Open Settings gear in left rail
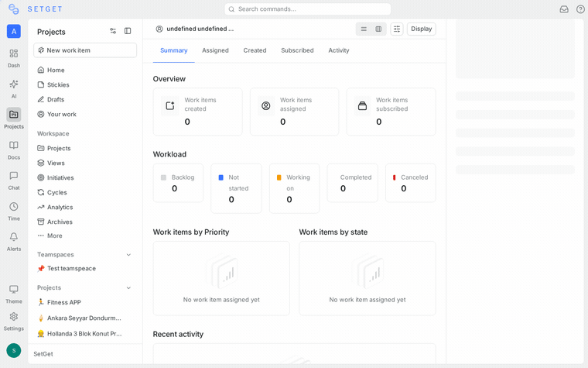 click(x=13, y=322)
